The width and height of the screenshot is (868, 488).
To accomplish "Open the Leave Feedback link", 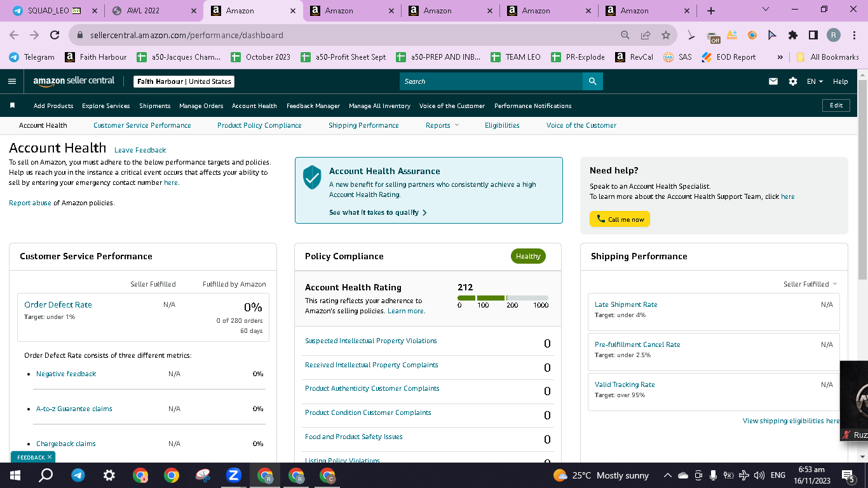I will pyautogui.click(x=140, y=150).
